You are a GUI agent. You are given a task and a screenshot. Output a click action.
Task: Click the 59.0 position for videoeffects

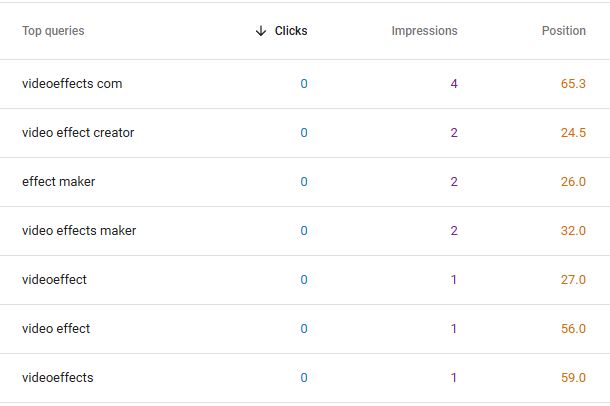point(573,378)
